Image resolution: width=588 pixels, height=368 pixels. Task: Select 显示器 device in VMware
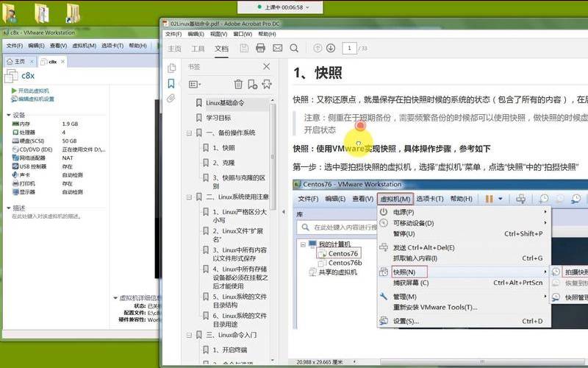click(x=59, y=192)
